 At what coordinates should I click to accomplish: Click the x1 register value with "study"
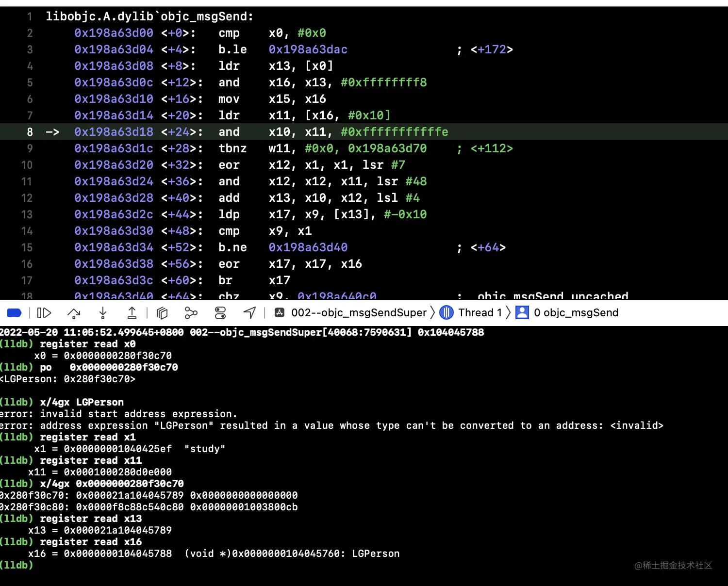pos(130,449)
